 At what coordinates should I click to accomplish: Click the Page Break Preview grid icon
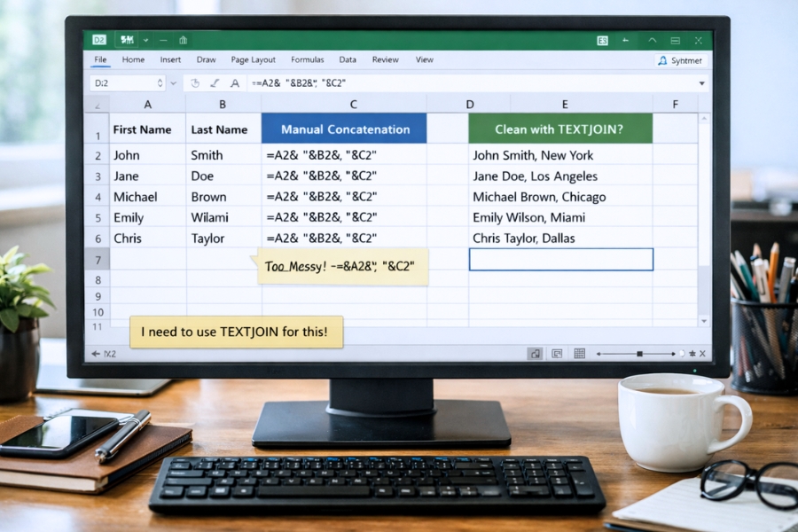click(x=579, y=352)
